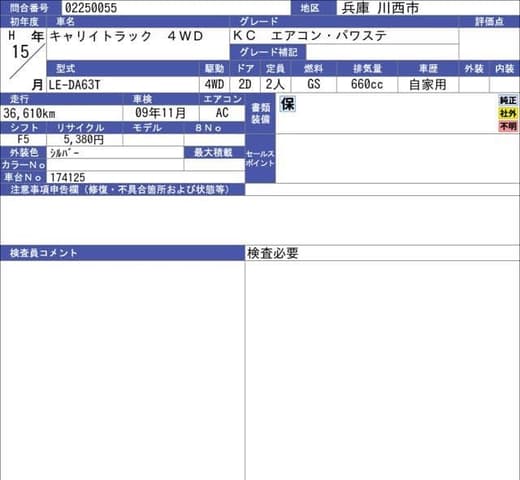Click the 純正 legend badge
520x480 pixels.
tap(508, 101)
